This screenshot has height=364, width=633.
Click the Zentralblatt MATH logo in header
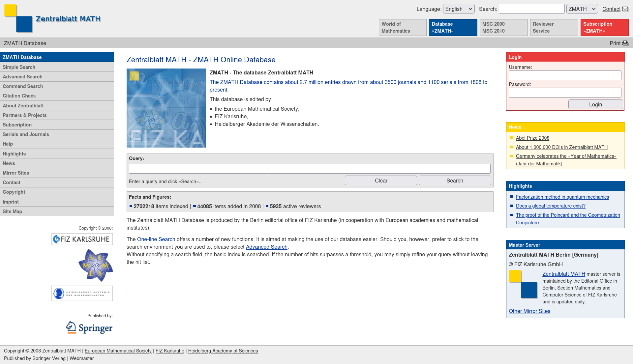52,19
